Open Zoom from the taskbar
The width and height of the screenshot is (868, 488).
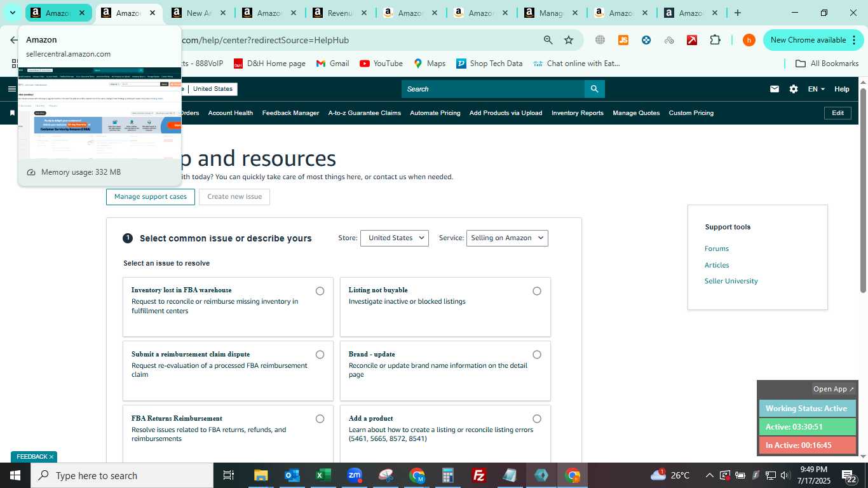coord(355,475)
